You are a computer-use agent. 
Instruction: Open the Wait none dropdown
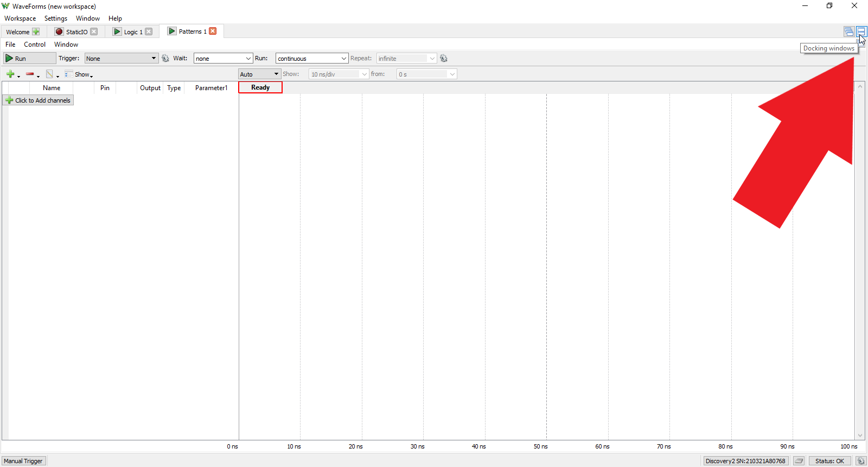pyautogui.click(x=223, y=58)
